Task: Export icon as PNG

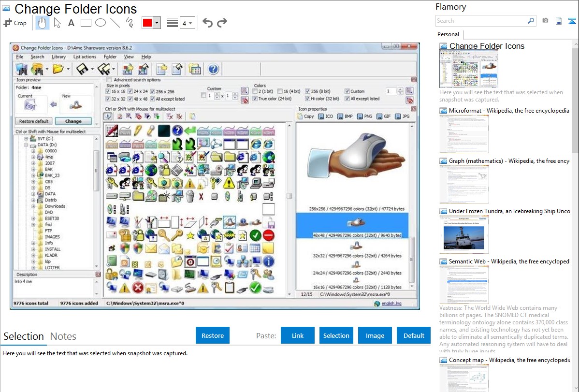Action: (364, 116)
